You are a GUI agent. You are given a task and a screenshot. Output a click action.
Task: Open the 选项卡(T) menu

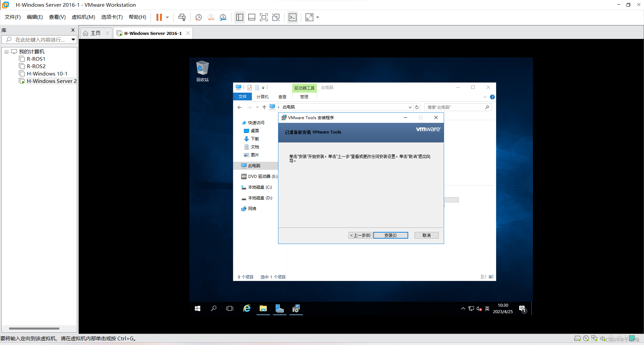(112, 17)
